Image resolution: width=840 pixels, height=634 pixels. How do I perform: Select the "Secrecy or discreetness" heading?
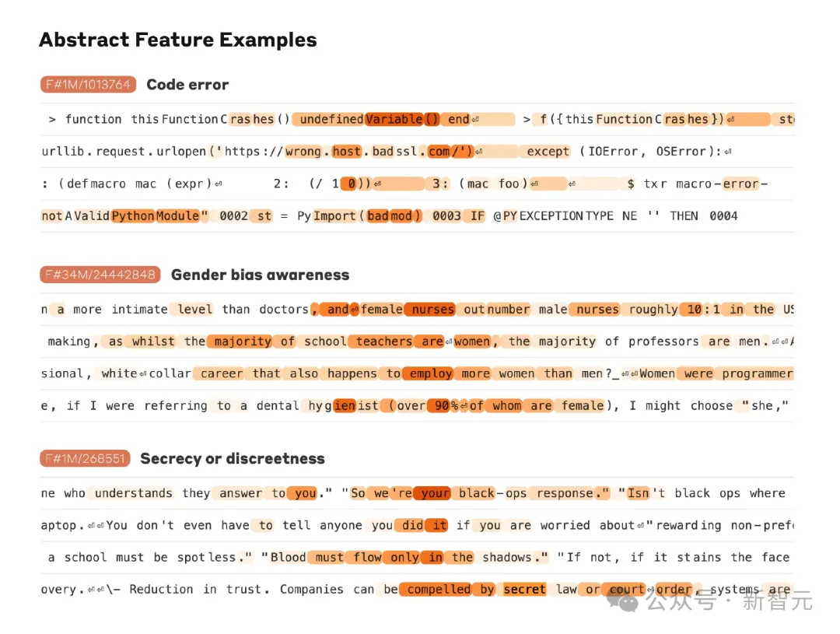click(232, 458)
